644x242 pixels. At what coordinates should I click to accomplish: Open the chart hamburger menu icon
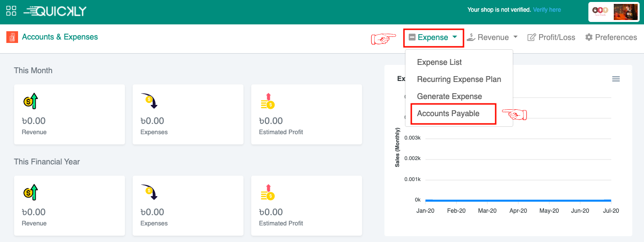tap(616, 79)
